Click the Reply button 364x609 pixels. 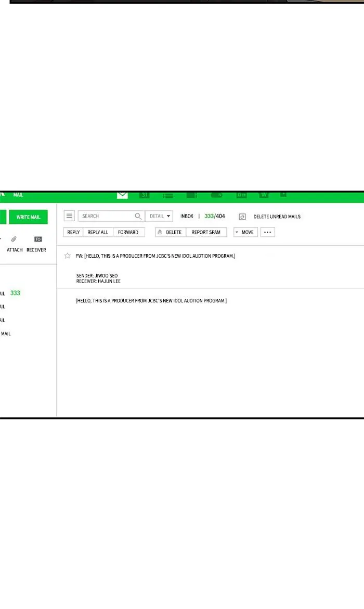(x=73, y=232)
